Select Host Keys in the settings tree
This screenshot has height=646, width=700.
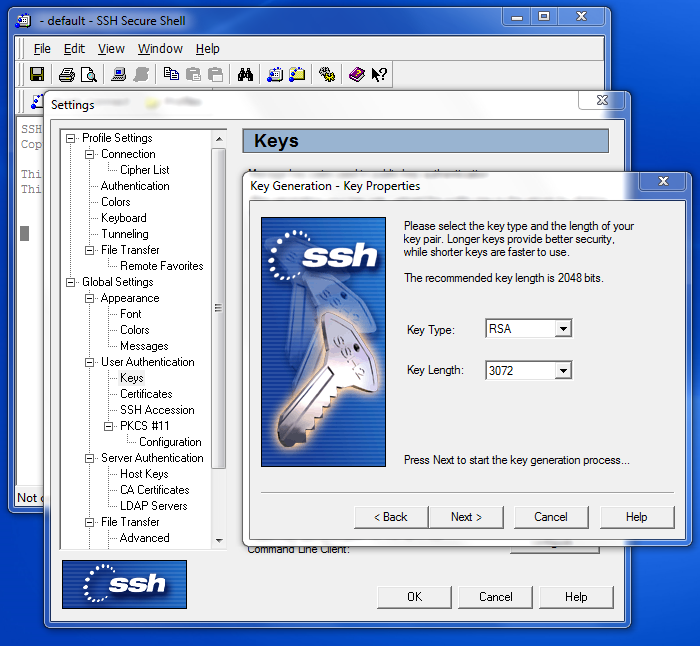pyautogui.click(x=144, y=474)
